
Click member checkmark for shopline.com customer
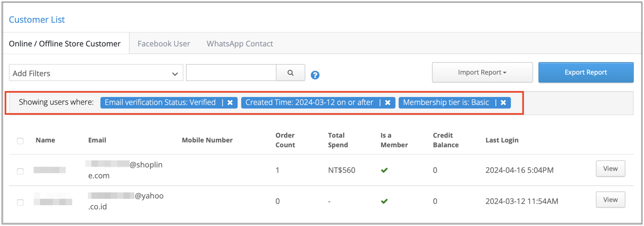384,170
